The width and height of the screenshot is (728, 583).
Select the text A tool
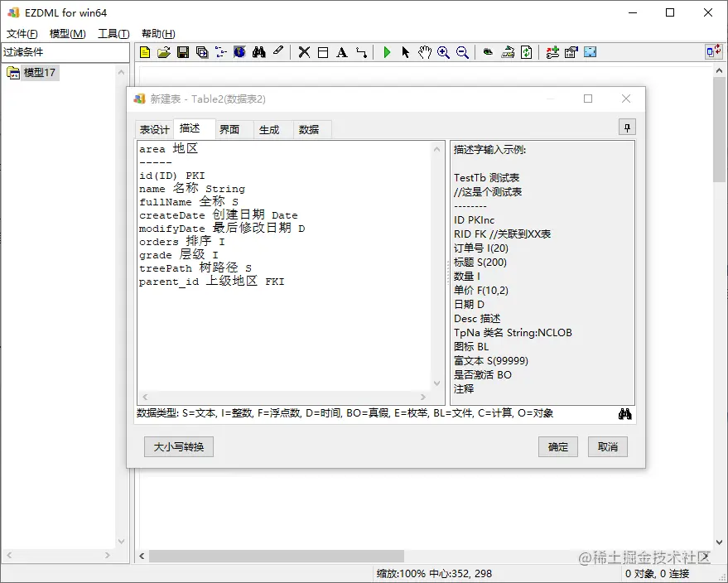(x=342, y=52)
